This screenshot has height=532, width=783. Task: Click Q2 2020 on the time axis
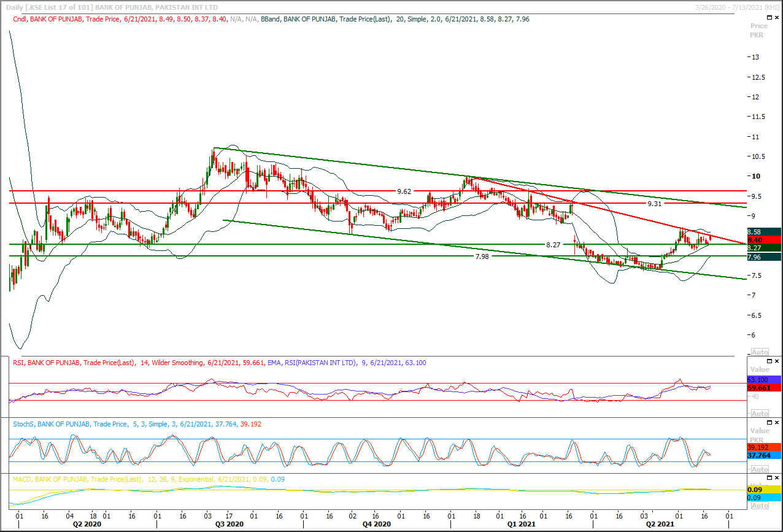[87, 525]
